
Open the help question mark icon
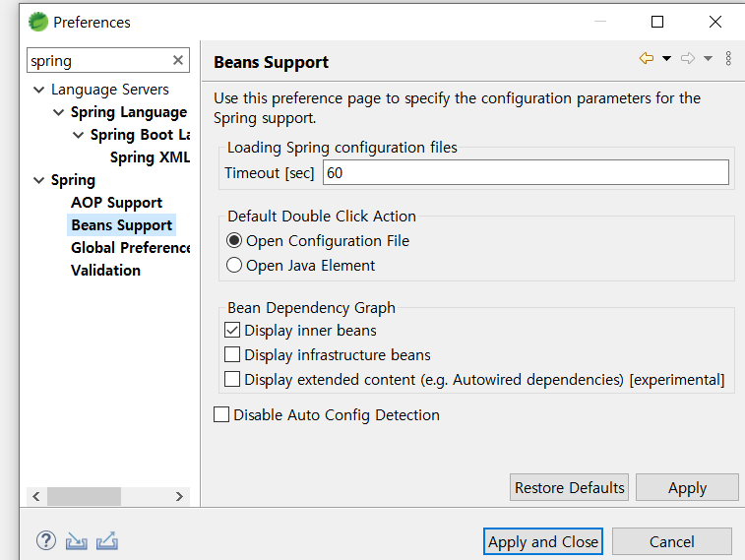(46, 540)
